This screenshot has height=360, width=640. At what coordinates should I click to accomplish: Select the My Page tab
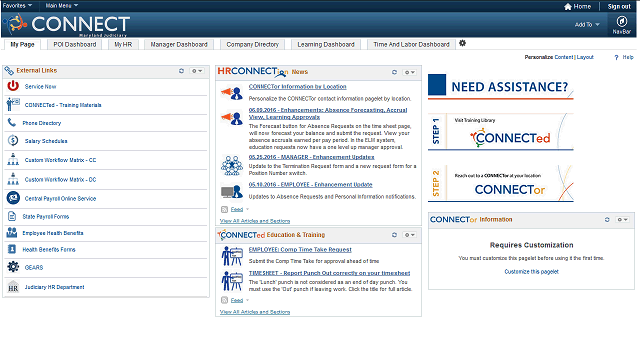coord(22,44)
